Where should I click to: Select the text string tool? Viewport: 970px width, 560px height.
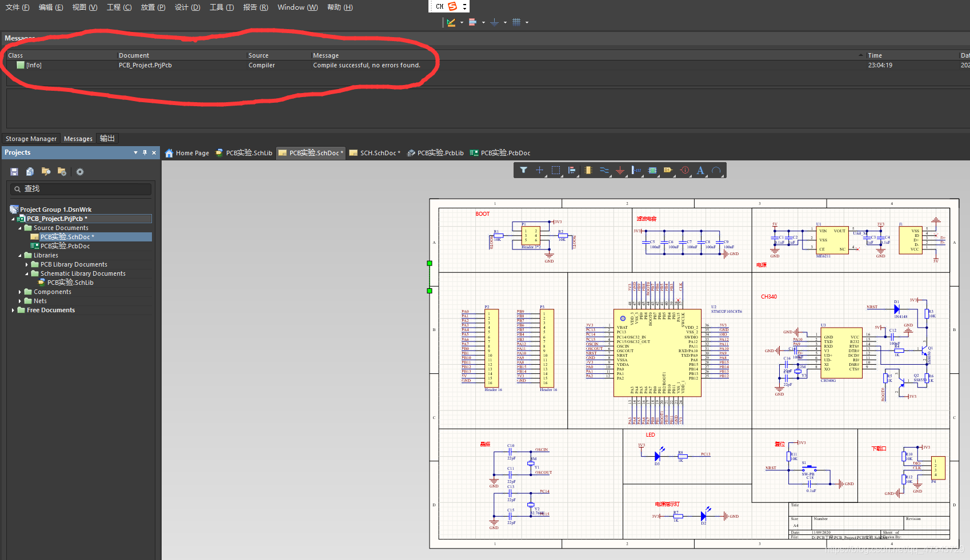700,170
